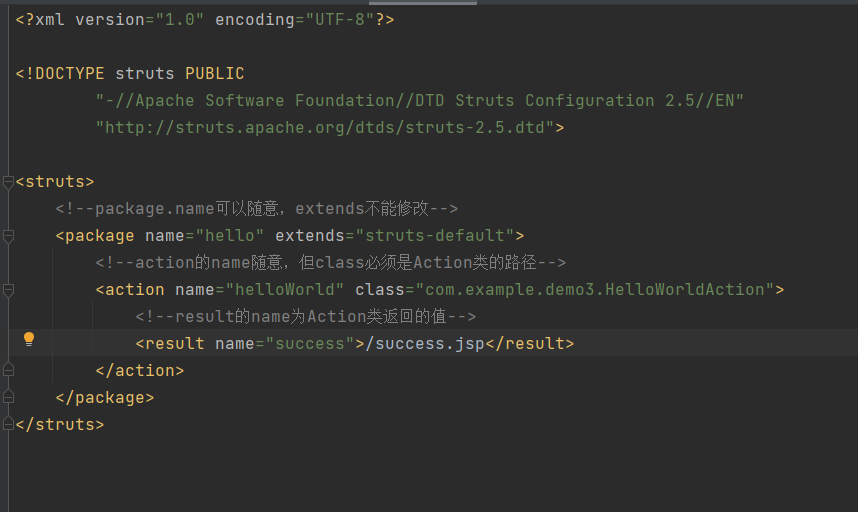This screenshot has height=512, width=858.
Task: Click the version="1.0" attribute
Action: [140, 20]
